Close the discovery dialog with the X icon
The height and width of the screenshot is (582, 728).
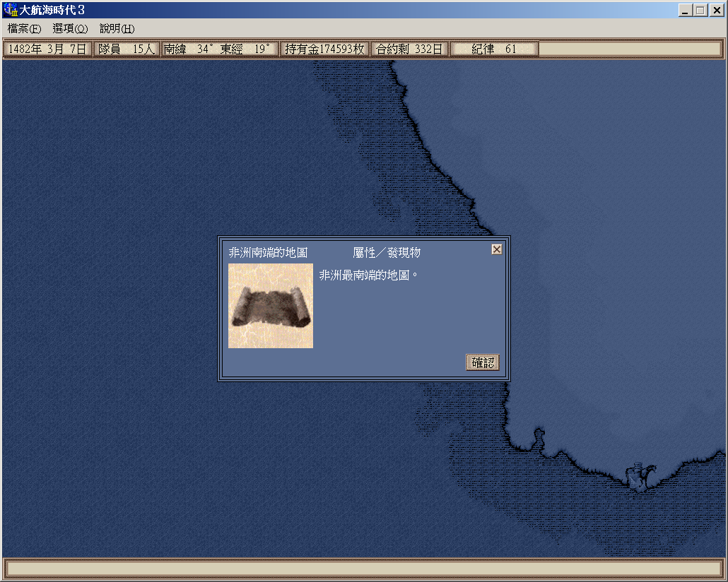click(497, 249)
